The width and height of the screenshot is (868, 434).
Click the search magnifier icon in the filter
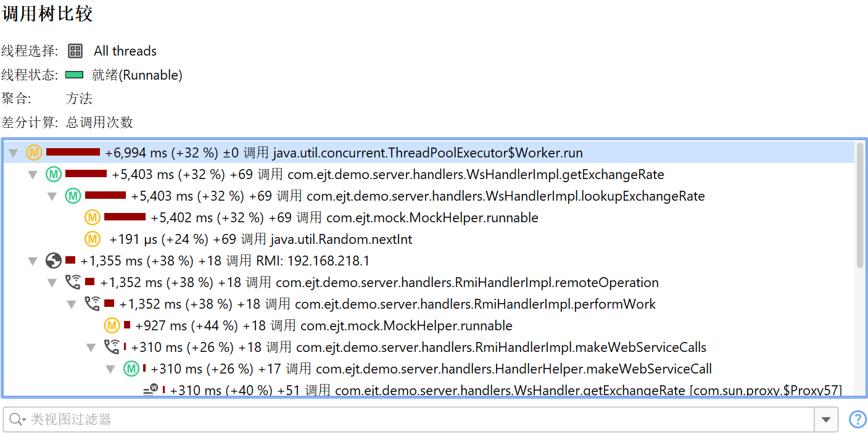click(16, 420)
